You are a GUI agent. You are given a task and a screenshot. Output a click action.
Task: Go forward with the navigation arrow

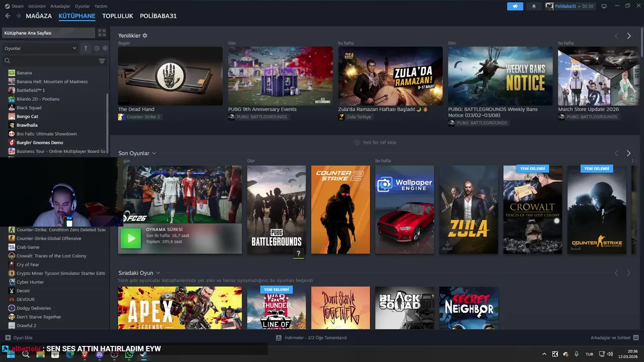click(18, 16)
